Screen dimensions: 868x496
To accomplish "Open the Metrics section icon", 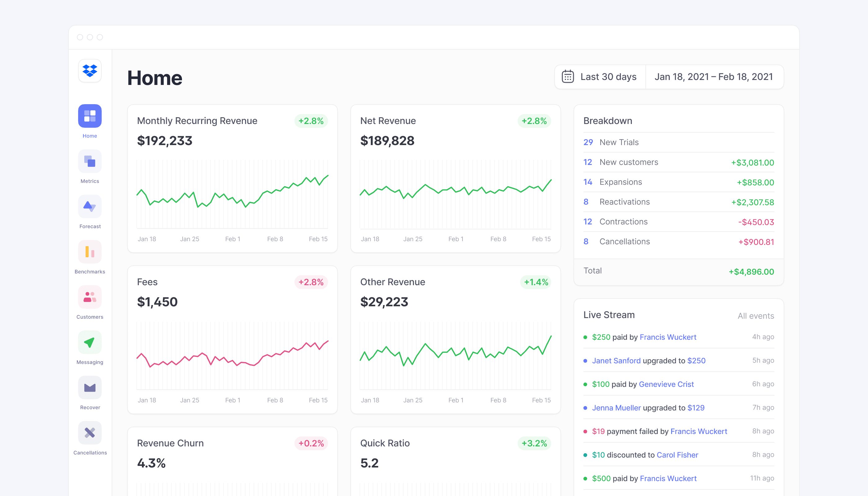I will [x=90, y=161].
